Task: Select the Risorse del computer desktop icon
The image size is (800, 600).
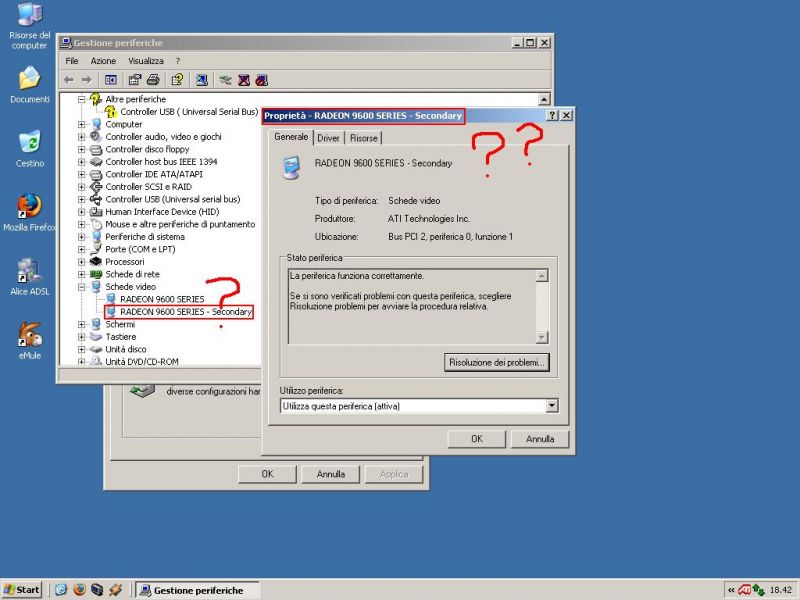Action: (x=30, y=27)
